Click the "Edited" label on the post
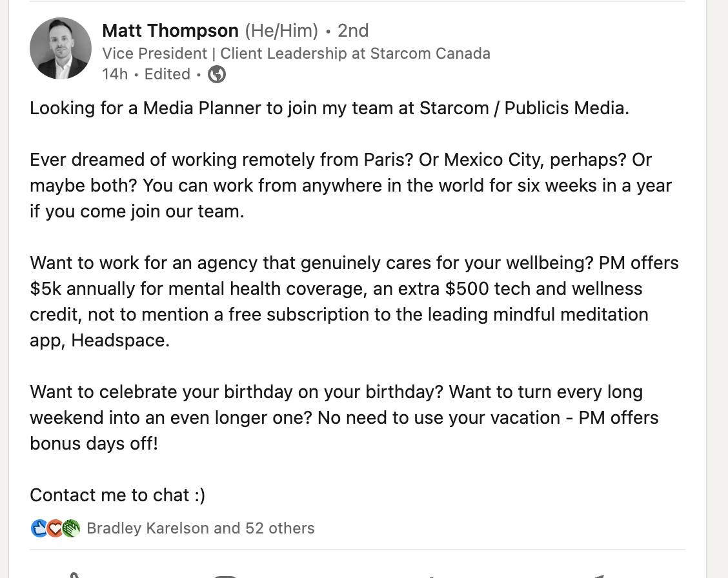This screenshot has width=728, height=578. (167, 74)
